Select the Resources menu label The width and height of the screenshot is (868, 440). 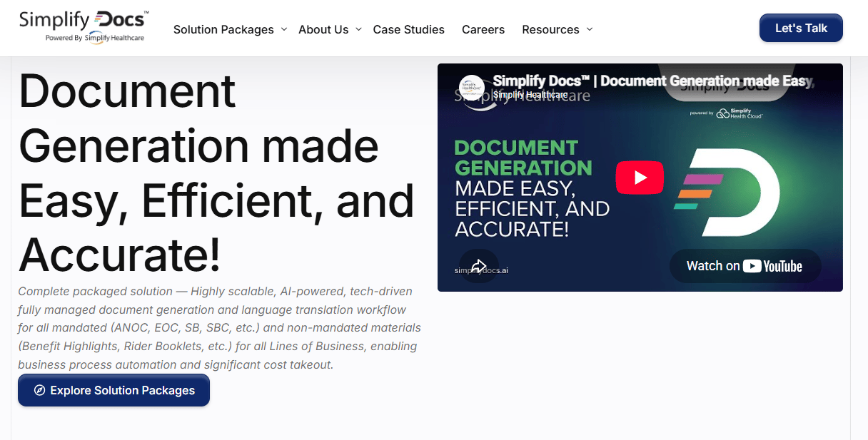(550, 29)
